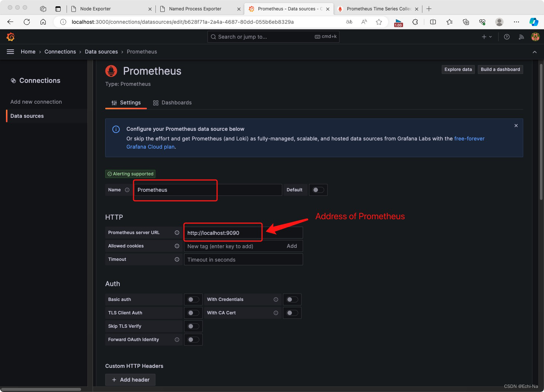Focus the Search or jump to box
The width and height of the screenshot is (544, 392).
(x=273, y=37)
